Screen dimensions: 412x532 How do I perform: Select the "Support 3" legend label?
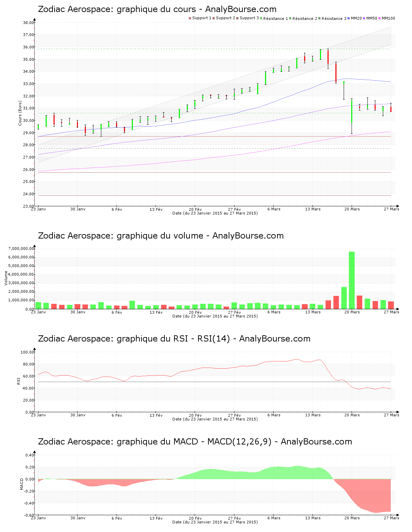pos(249,18)
